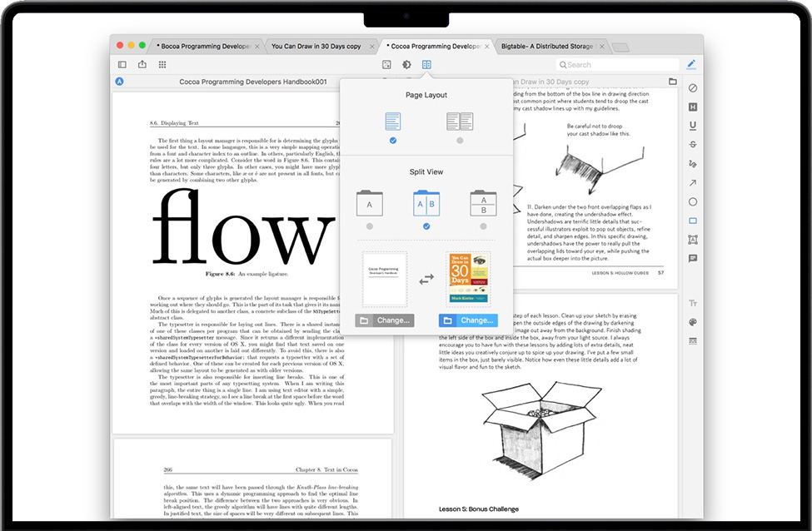
Task: Toggle the page layout split view icon
Action: [426, 65]
